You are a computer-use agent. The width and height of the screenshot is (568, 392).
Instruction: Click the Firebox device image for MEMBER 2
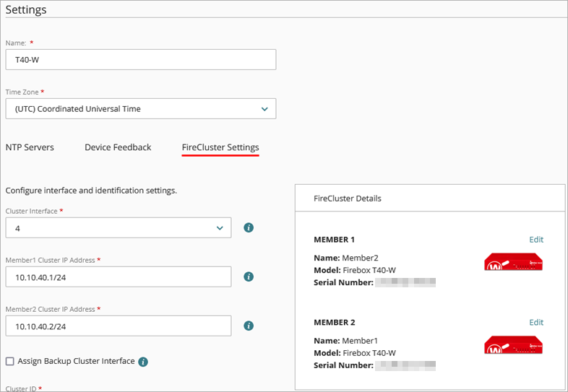[513, 344]
